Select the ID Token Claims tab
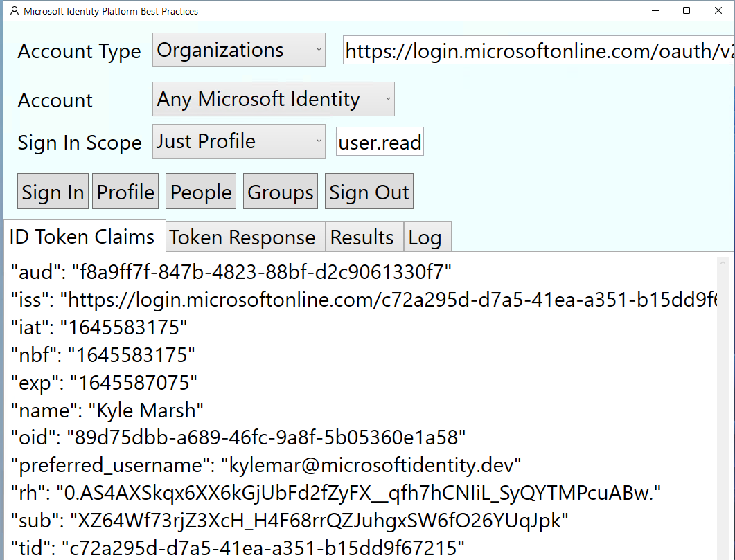 85,236
